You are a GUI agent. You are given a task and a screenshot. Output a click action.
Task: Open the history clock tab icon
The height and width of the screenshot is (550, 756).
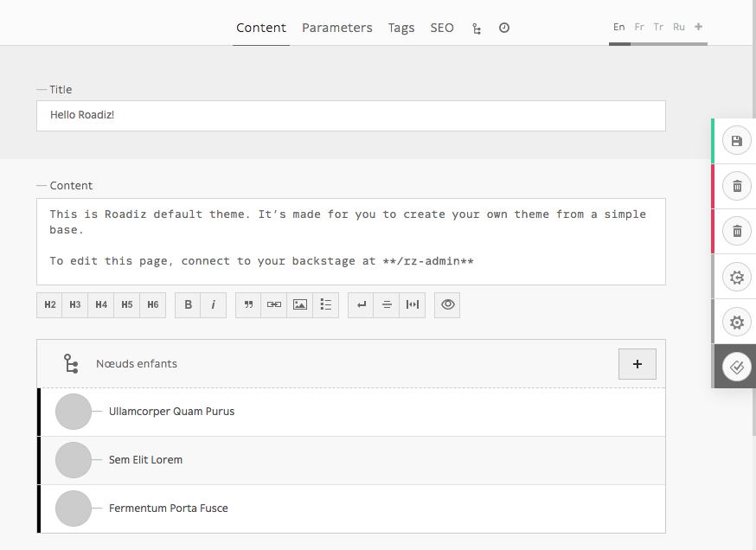(x=503, y=28)
